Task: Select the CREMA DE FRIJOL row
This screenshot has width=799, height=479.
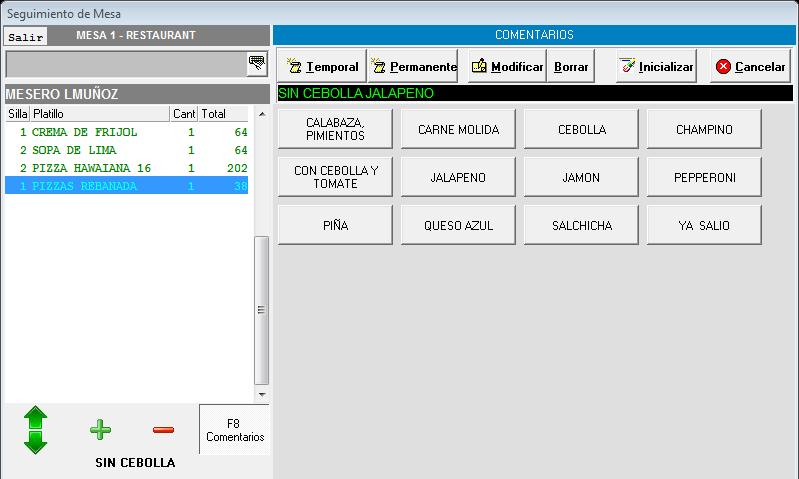Action: coord(126,132)
